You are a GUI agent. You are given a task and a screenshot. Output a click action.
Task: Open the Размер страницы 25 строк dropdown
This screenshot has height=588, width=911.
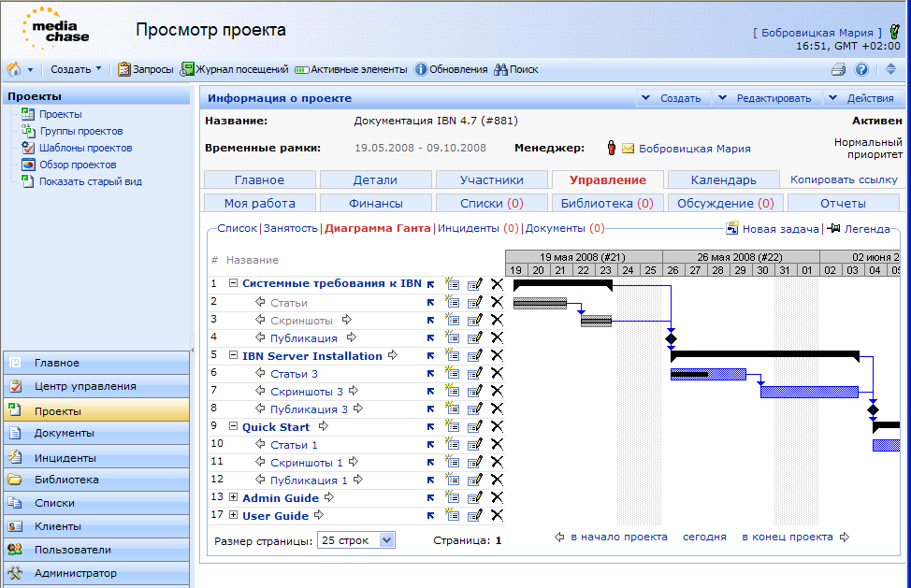[x=356, y=540]
